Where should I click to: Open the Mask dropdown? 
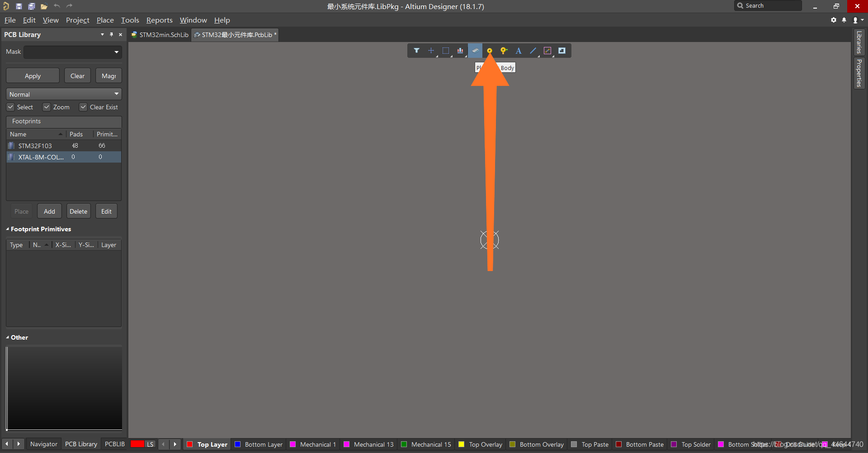click(117, 52)
